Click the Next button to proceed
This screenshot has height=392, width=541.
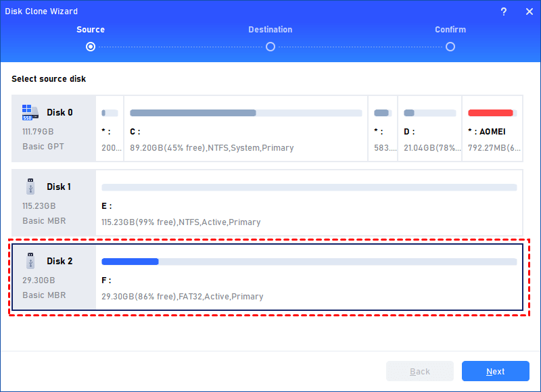pyautogui.click(x=495, y=371)
